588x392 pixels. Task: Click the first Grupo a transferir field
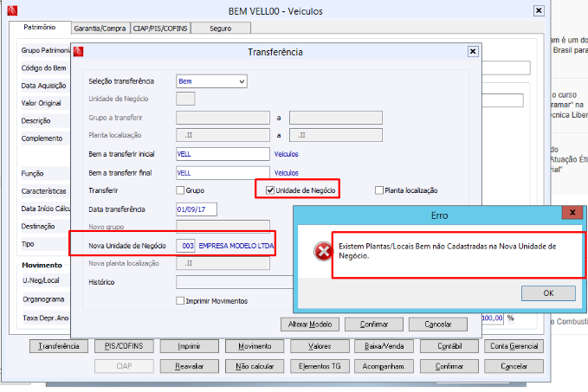[x=223, y=118]
